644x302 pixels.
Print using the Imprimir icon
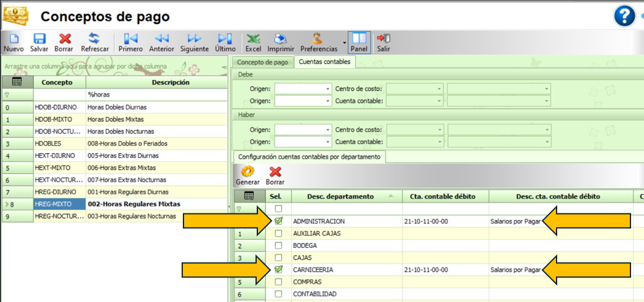click(x=280, y=39)
